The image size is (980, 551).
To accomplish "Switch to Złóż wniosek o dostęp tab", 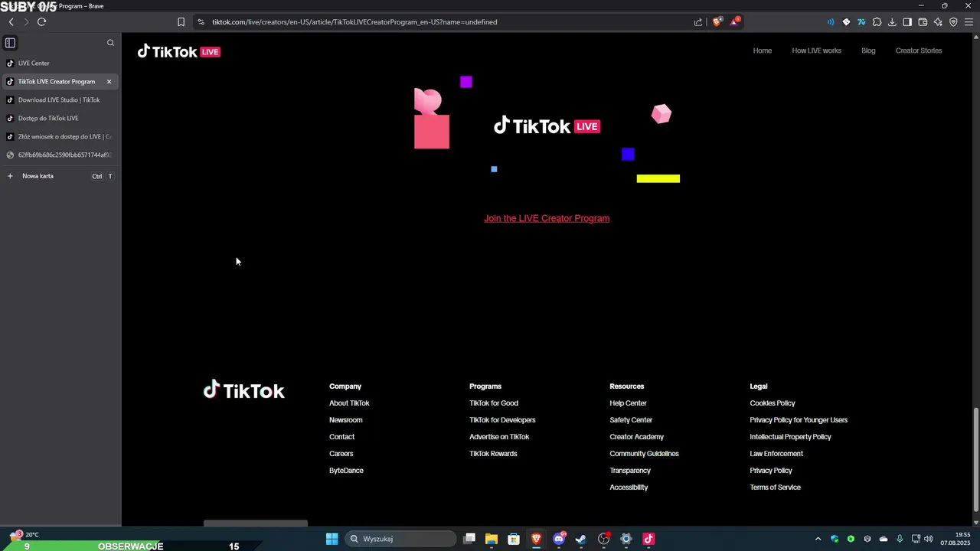I will tap(60, 136).
